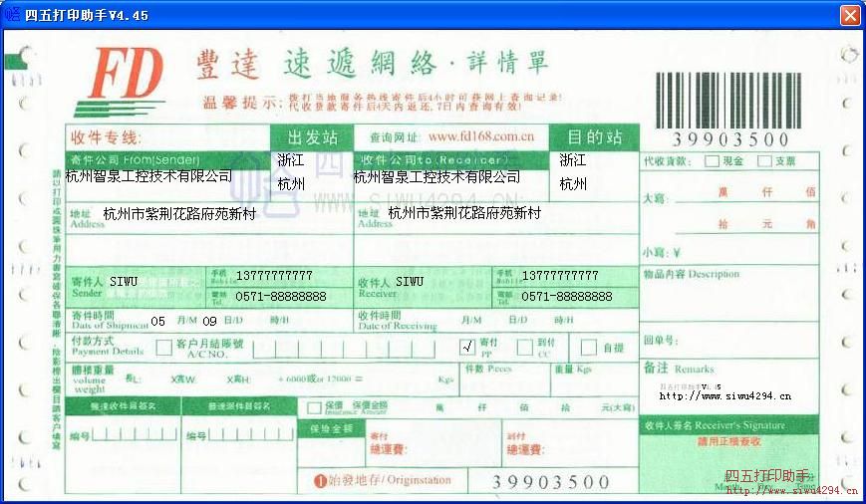The width and height of the screenshot is (866, 504).
Task: Click the 回单号 field
Action: 729,340
